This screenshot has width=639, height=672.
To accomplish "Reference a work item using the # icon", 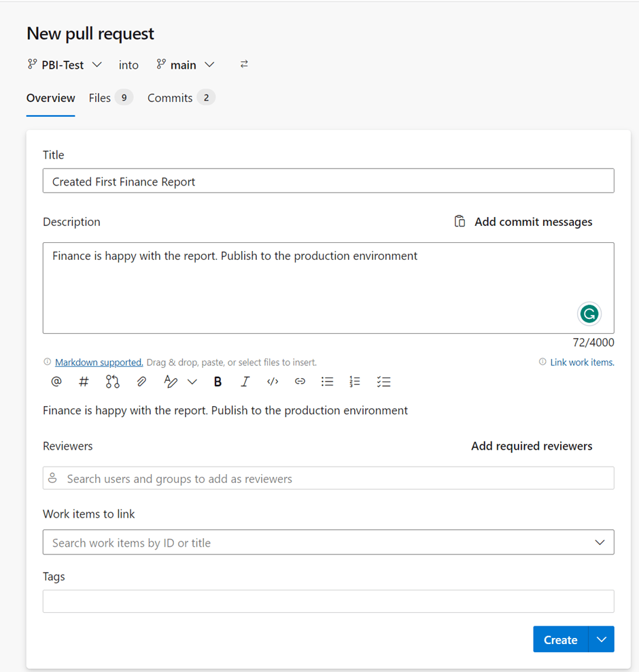I will (84, 382).
